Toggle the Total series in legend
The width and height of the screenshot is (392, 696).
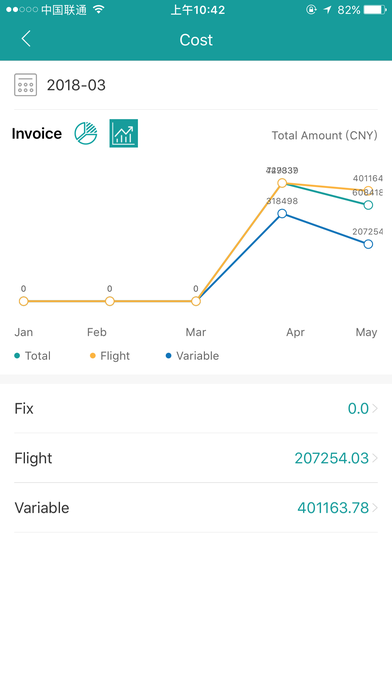pyautogui.click(x=32, y=356)
